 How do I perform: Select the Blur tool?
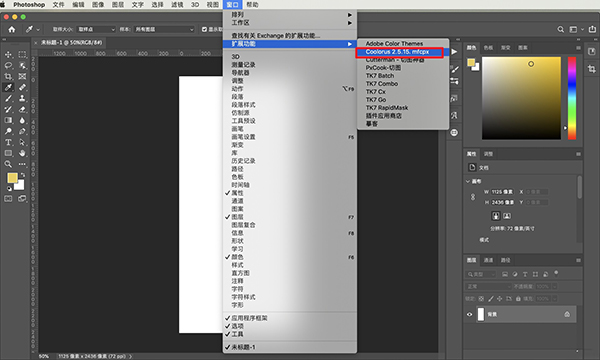(x=22, y=120)
